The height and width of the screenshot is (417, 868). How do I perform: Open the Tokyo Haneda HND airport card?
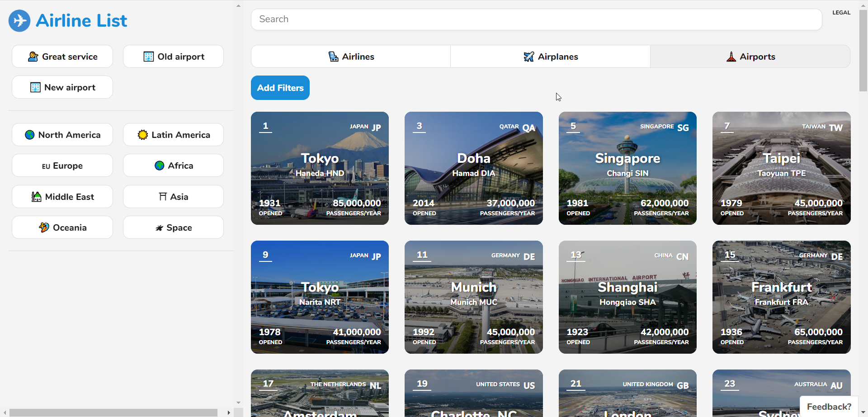click(x=320, y=168)
